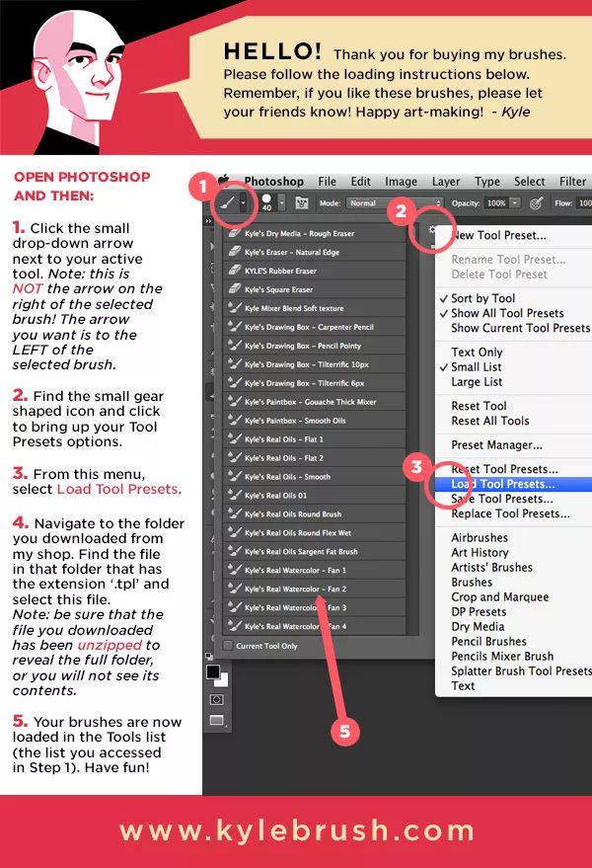Open the Mode dropdown showing Normal
Image resolution: width=592 pixels, height=868 pixels.
click(x=395, y=203)
